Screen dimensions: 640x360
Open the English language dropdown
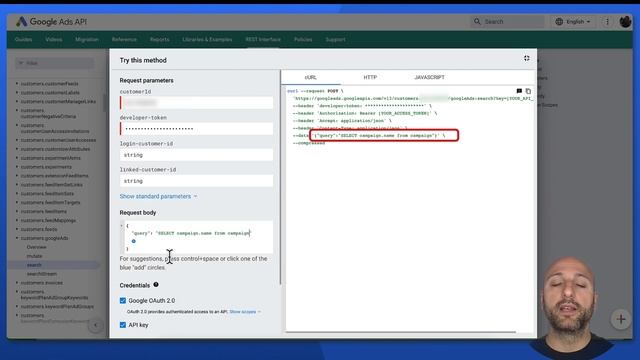(x=573, y=22)
